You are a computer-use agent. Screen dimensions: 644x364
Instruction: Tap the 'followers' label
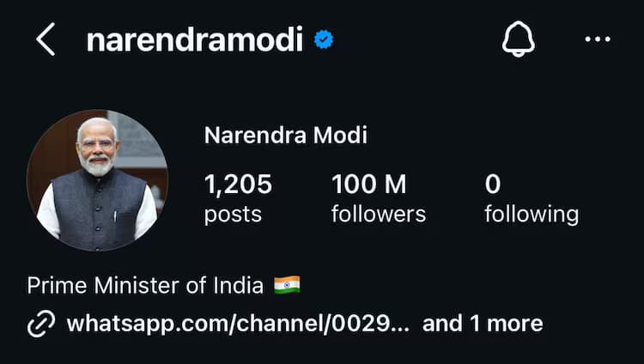click(x=378, y=214)
